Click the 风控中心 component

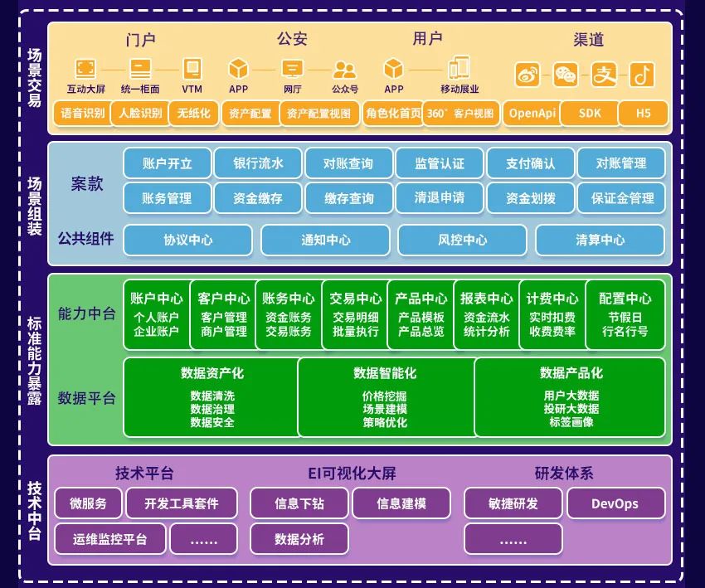[462, 240]
